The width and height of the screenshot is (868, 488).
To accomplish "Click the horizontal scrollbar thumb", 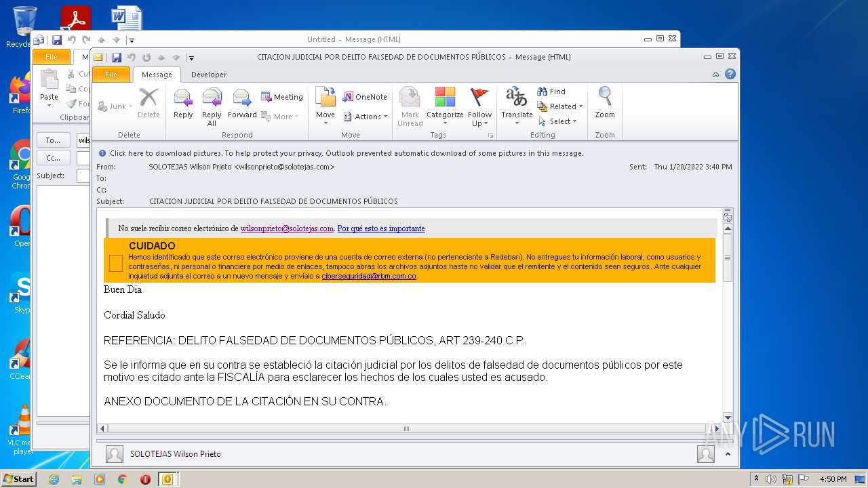I will coord(407,428).
